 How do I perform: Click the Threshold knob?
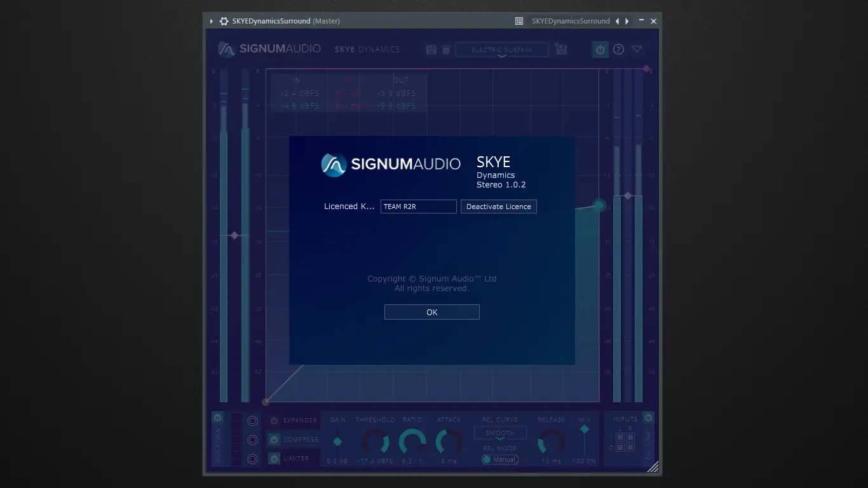(x=375, y=442)
